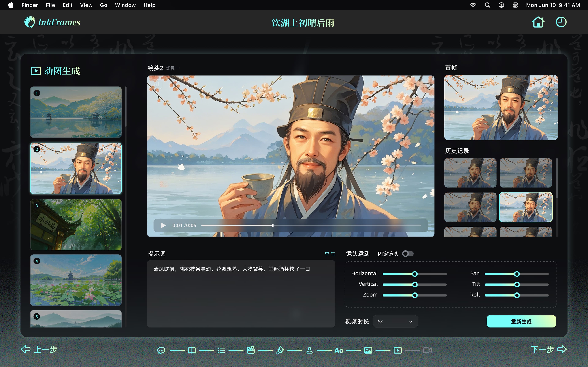The height and width of the screenshot is (367, 588).
Task: Open the Aa text step icon
Action: pos(339,350)
